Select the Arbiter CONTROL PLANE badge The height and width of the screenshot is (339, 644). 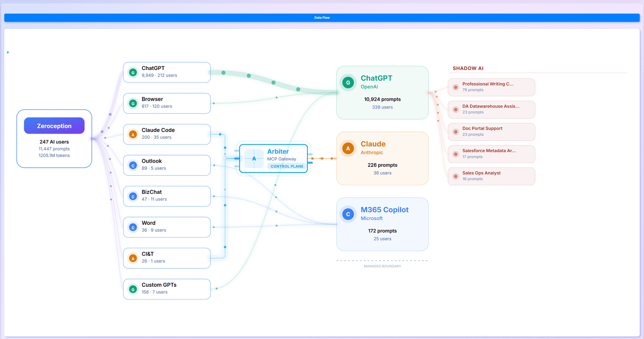pos(287,166)
